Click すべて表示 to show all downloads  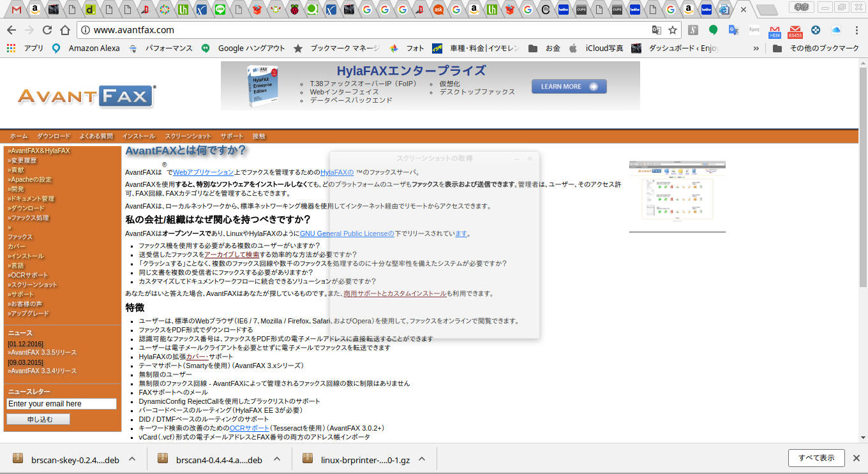tap(817, 458)
